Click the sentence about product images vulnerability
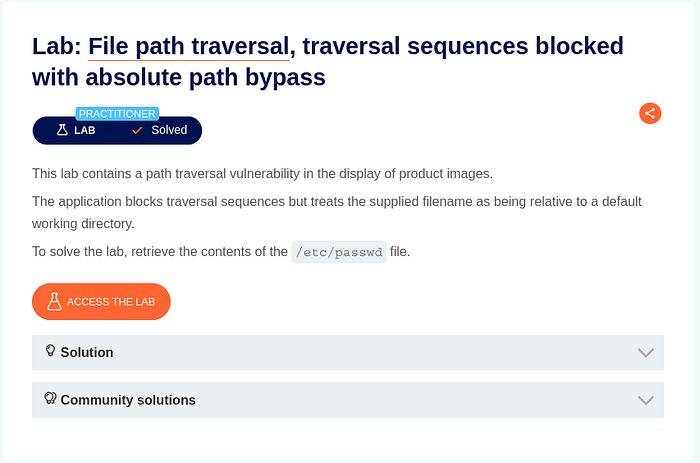The width and height of the screenshot is (700, 463). pyautogui.click(x=262, y=174)
